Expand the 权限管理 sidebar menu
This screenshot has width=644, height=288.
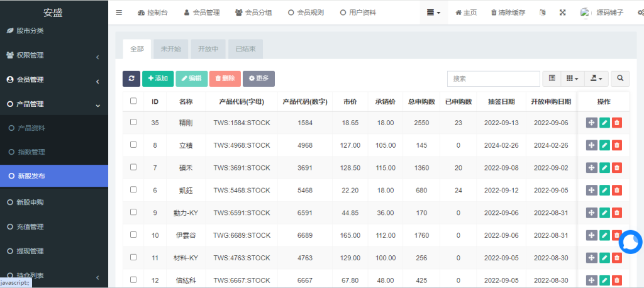[x=54, y=55]
